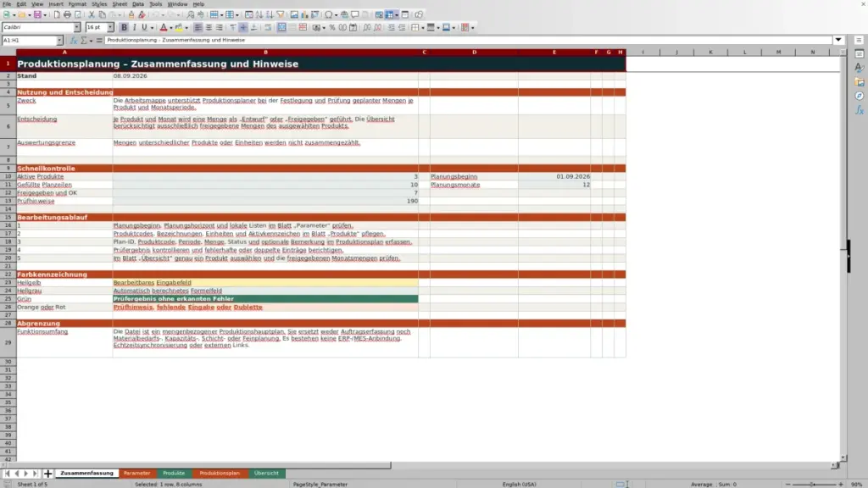Click the Find and Replace icon
The image size is (868, 488).
tap(191, 14)
